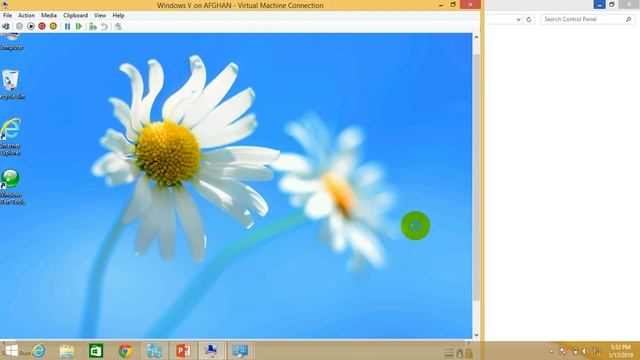Select the Recycle Bin desktop icon in VM

11,84
